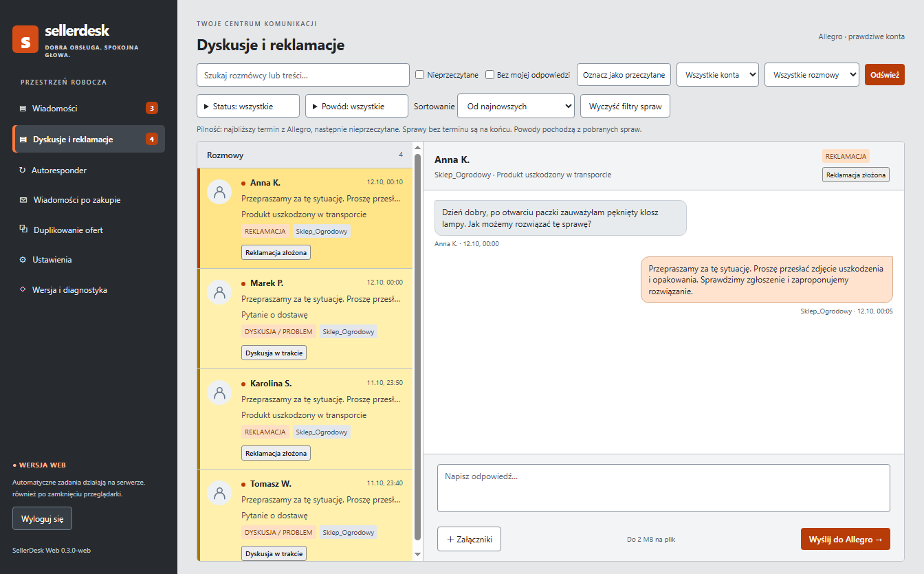The width and height of the screenshot is (924, 574).
Task: Click the scrollbar up arrow in Rozmowy list
Action: [x=417, y=147]
